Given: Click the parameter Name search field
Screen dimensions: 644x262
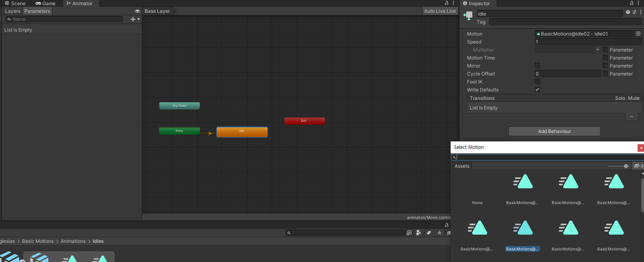Looking at the screenshot, I should (64, 19).
